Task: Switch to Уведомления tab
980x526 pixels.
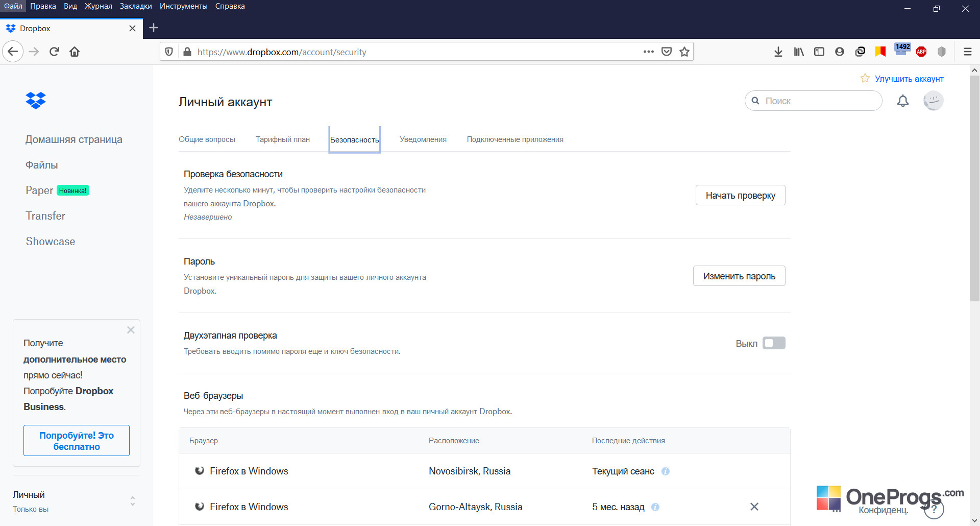Action: click(423, 139)
